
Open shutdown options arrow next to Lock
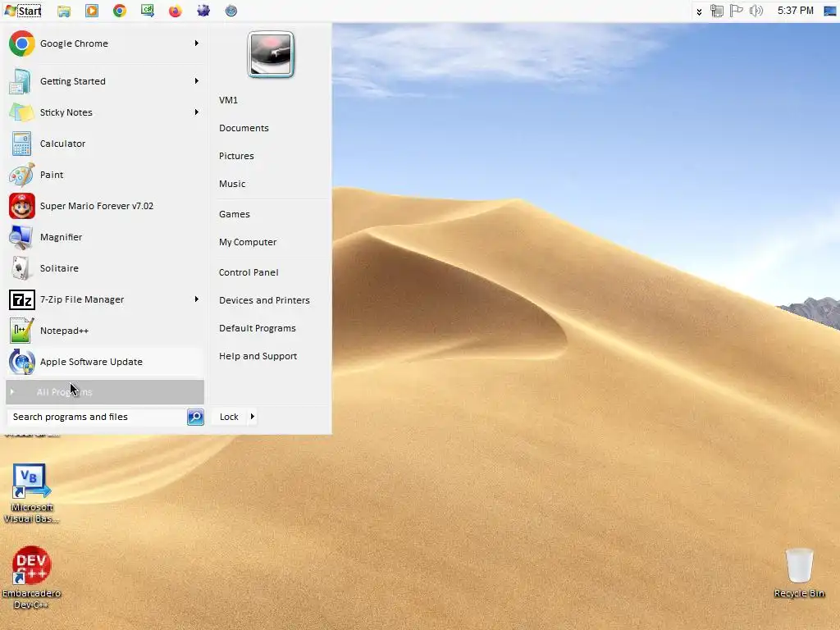253,416
